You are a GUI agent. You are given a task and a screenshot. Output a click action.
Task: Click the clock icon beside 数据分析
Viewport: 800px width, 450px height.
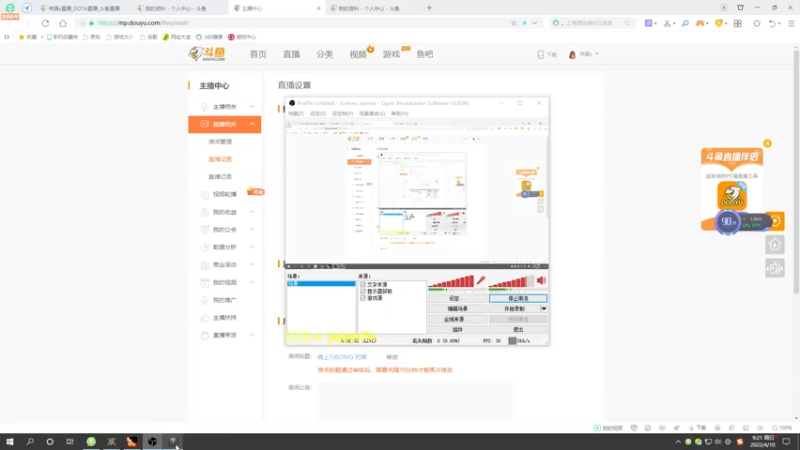205,247
